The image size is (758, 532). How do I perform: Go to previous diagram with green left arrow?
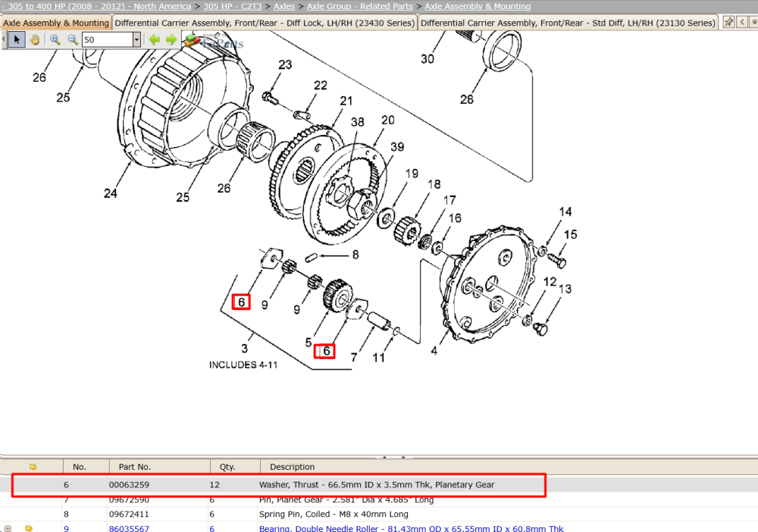click(x=154, y=39)
